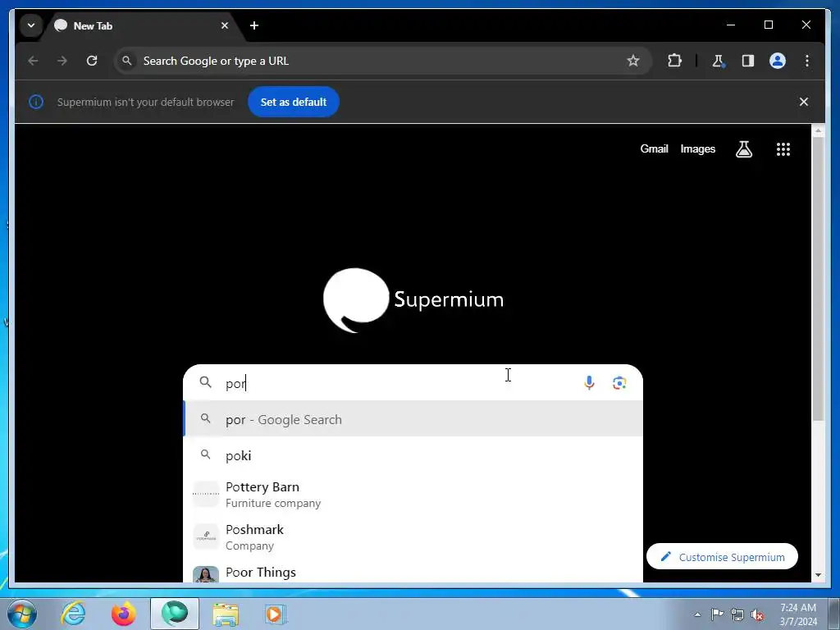Focus the address bar URL field
The image size is (840, 630).
(x=381, y=61)
